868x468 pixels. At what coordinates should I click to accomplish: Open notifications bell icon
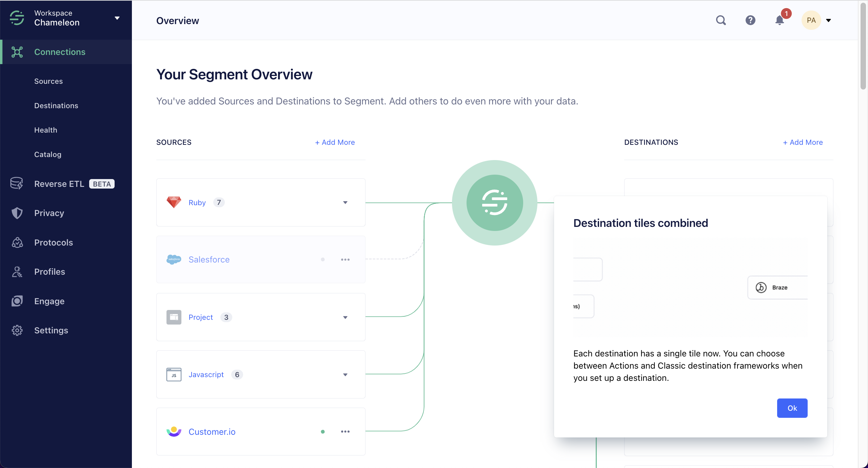point(780,20)
